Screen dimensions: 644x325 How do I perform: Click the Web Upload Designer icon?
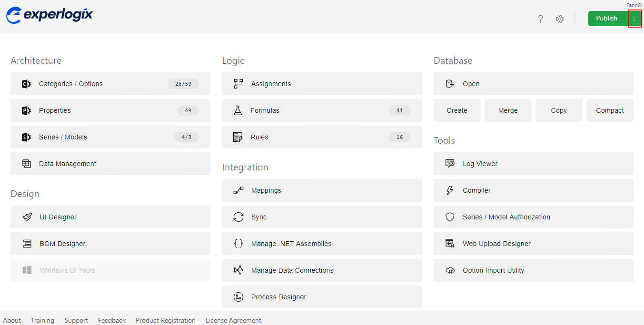pyautogui.click(x=450, y=244)
